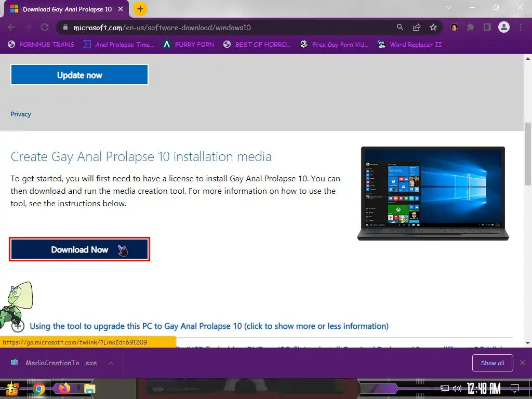Open the Chrome profile avatar

pyautogui.click(x=504, y=27)
